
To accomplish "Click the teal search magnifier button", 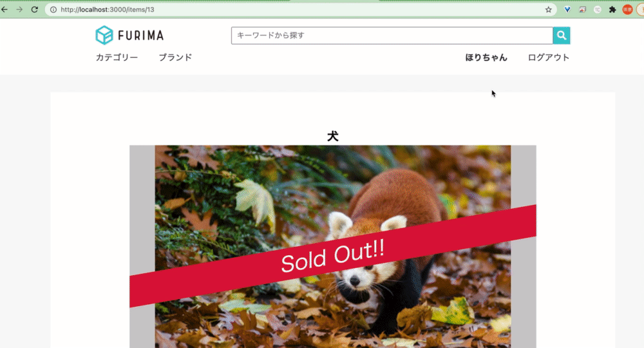I will pos(561,35).
